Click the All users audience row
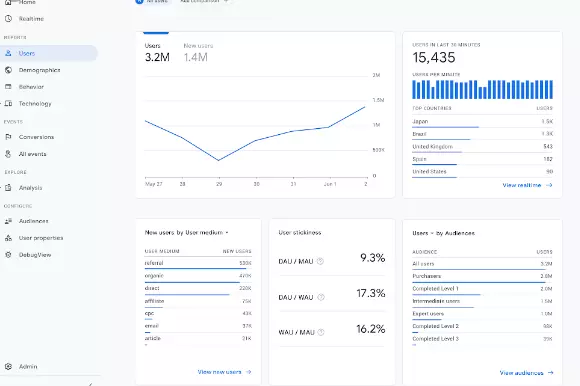 tap(482, 264)
